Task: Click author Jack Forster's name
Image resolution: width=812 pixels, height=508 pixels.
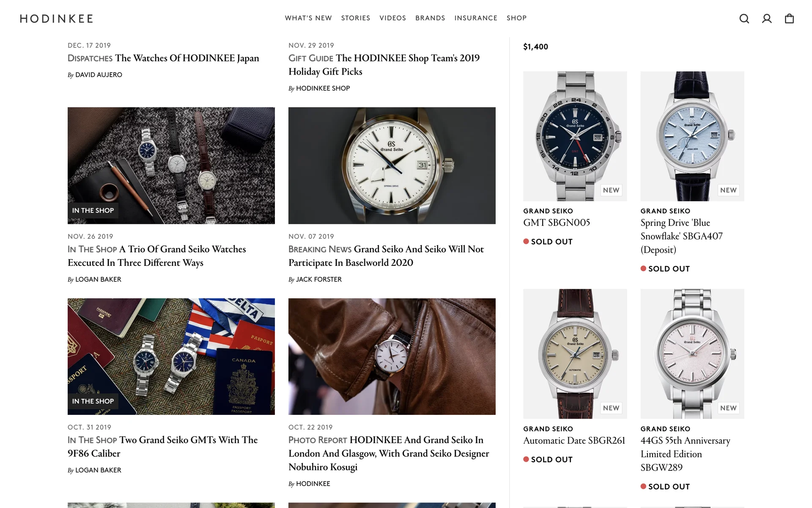Action: [x=318, y=279]
